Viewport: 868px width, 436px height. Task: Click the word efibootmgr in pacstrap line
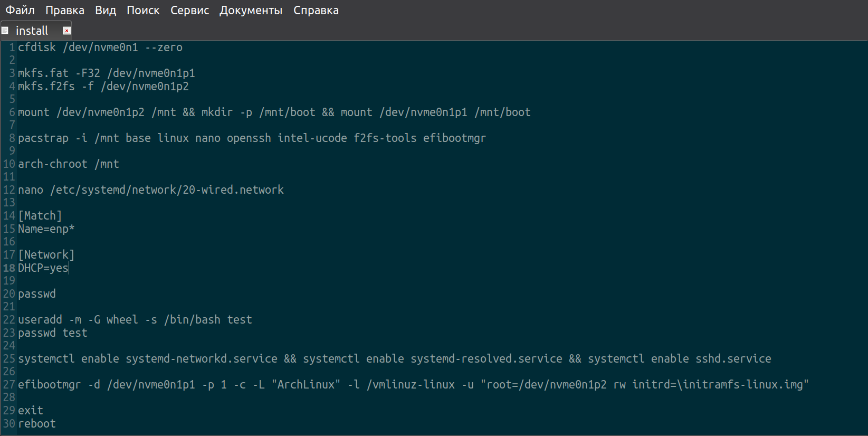[x=454, y=138]
